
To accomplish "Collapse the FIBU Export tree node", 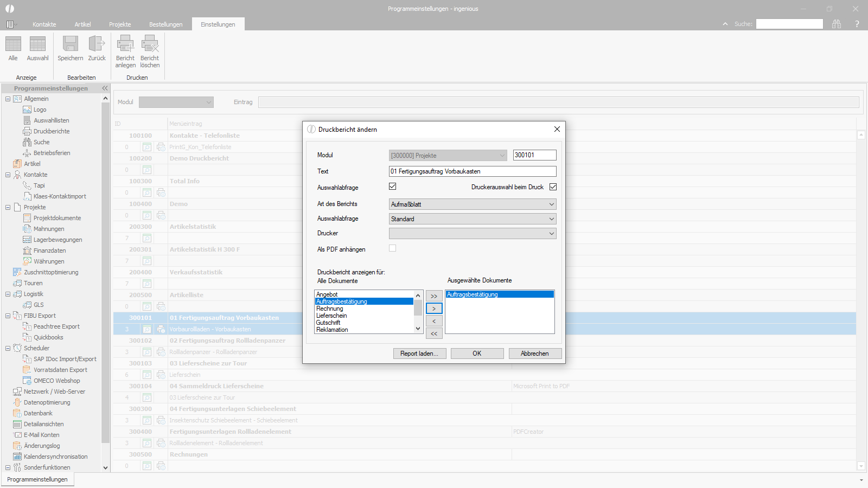I will 8,316.
